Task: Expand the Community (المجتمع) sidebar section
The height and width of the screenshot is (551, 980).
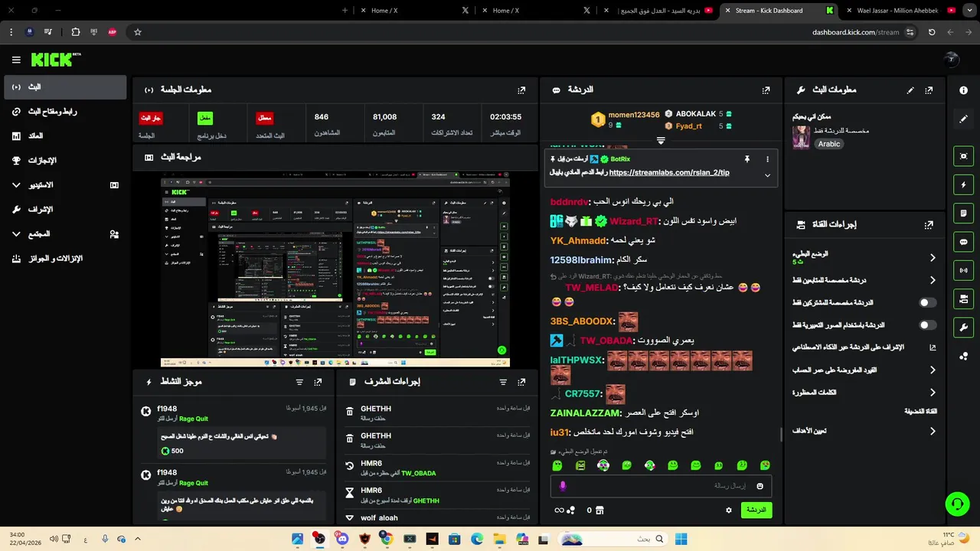Action: 65,234
